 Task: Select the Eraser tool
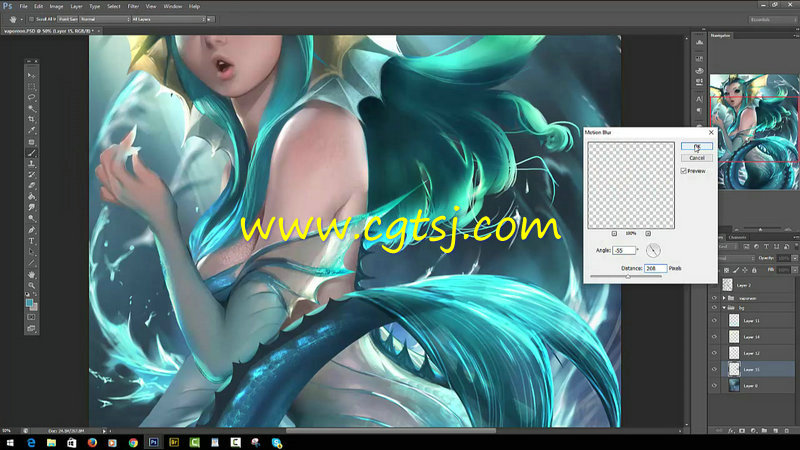coord(31,186)
